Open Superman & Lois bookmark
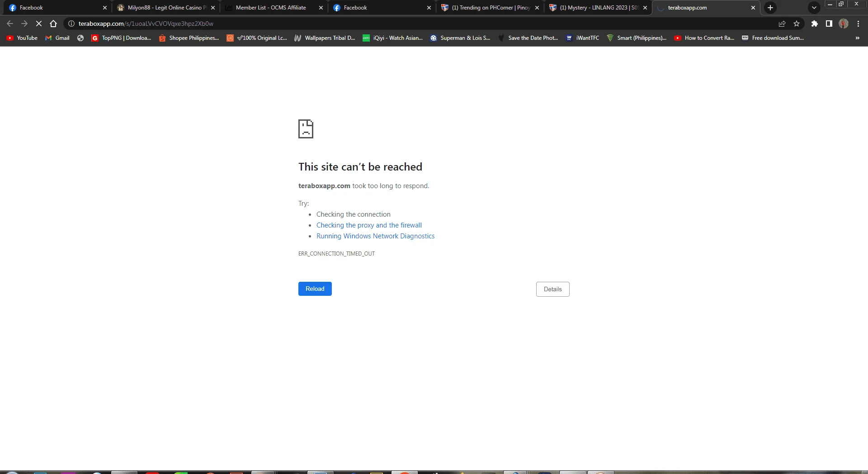The height and width of the screenshot is (474, 868). [x=460, y=38]
